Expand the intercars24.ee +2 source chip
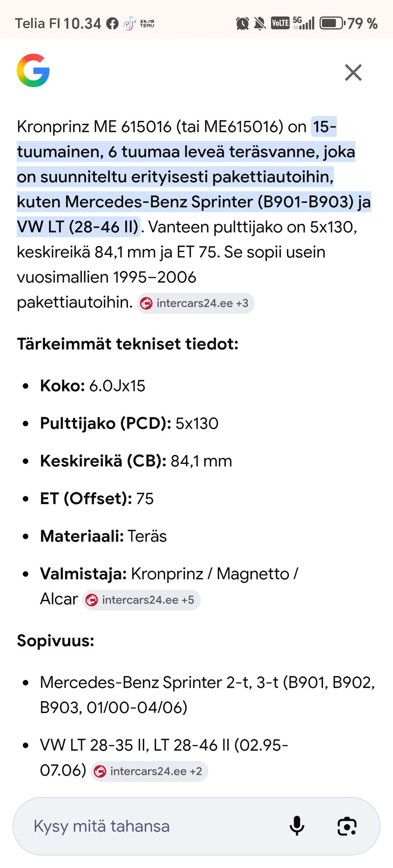Image resolution: width=393 pixels, height=868 pixels. (149, 771)
